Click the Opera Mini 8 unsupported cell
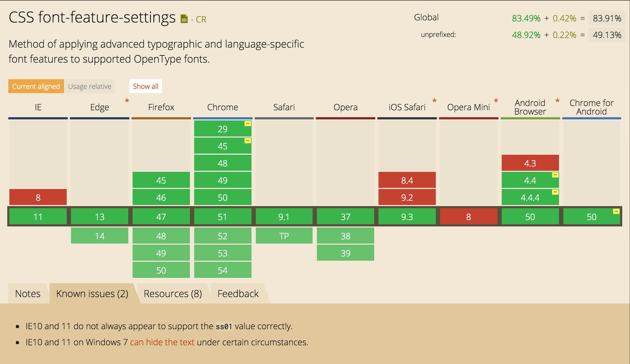The width and height of the screenshot is (630, 364). tap(468, 217)
